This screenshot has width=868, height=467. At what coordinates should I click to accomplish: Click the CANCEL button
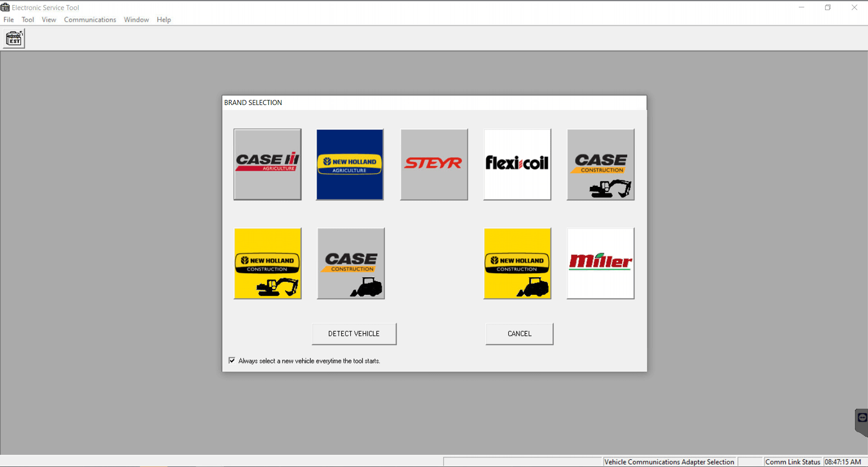[x=519, y=334]
